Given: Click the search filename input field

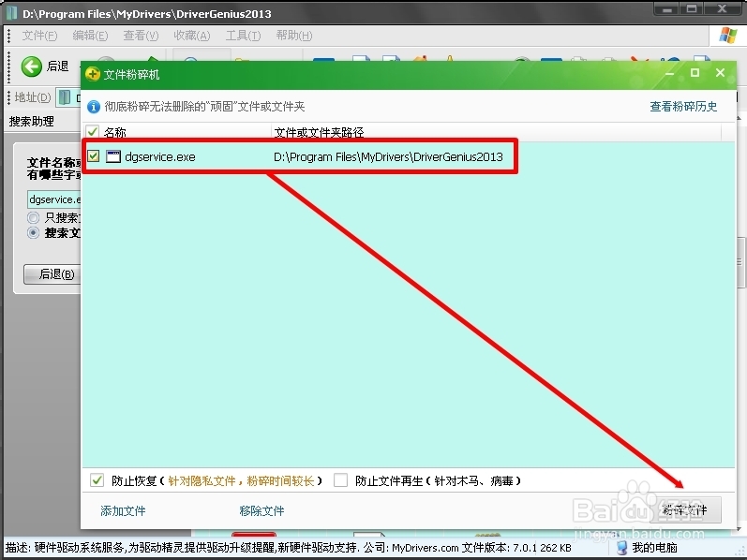Looking at the screenshot, I should pos(53,199).
